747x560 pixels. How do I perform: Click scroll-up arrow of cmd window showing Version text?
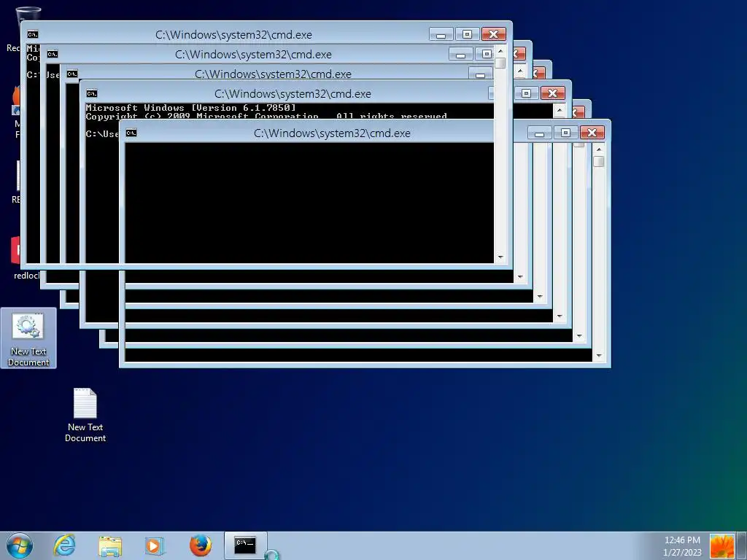560,111
